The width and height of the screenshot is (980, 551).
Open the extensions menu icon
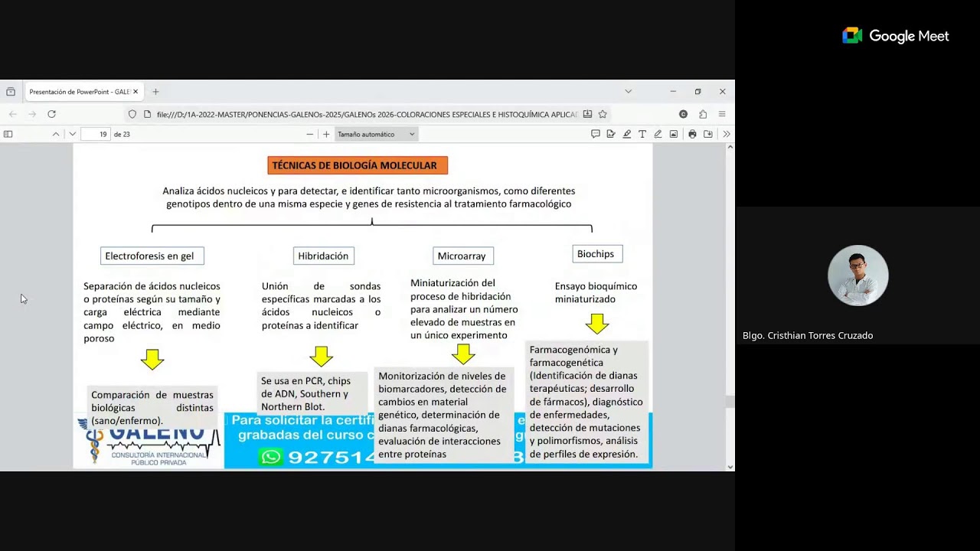point(703,114)
